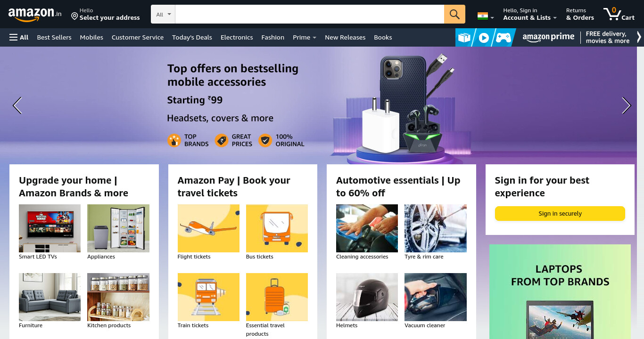Image resolution: width=644 pixels, height=339 pixels.
Task: Open Returns & Orders link
Action: click(x=580, y=14)
